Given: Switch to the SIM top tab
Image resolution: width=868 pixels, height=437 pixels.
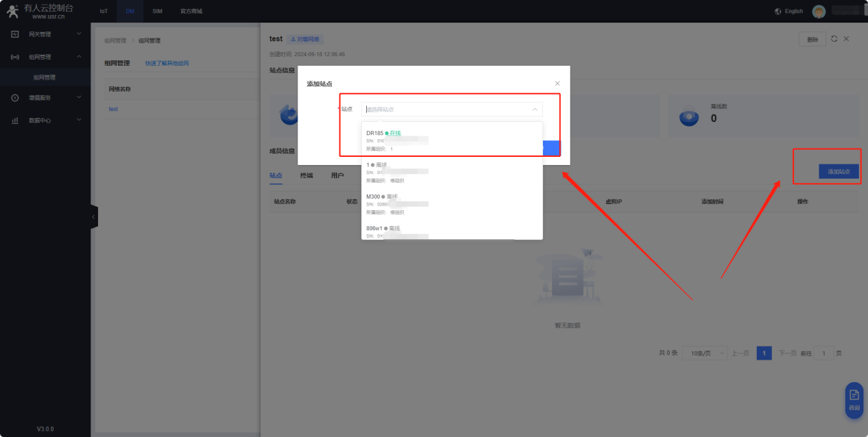Looking at the screenshot, I should click(157, 12).
